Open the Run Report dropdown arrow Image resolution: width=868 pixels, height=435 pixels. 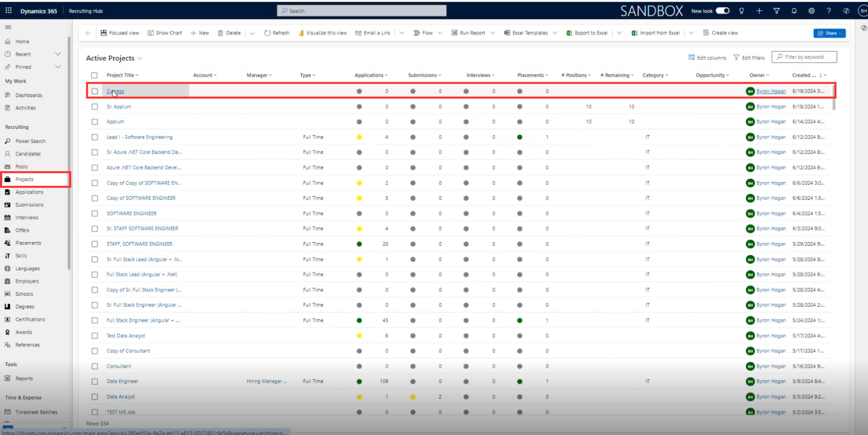493,33
